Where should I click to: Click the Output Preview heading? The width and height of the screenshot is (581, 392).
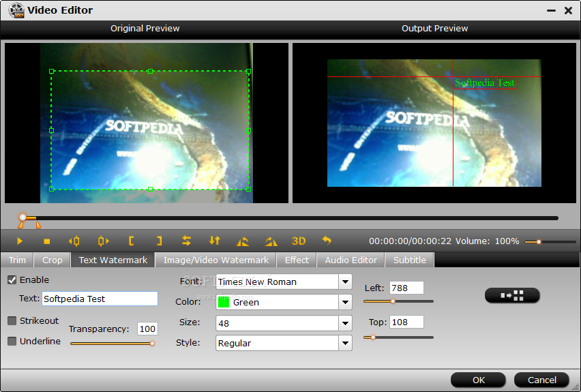(x=434, y=29)
